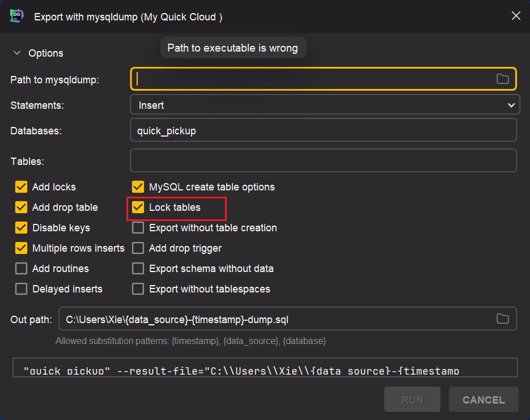This screenshot has width=530, height=420.
Task: Click the dialog title Export with mysqldump
Action: [x=128, y=17]
